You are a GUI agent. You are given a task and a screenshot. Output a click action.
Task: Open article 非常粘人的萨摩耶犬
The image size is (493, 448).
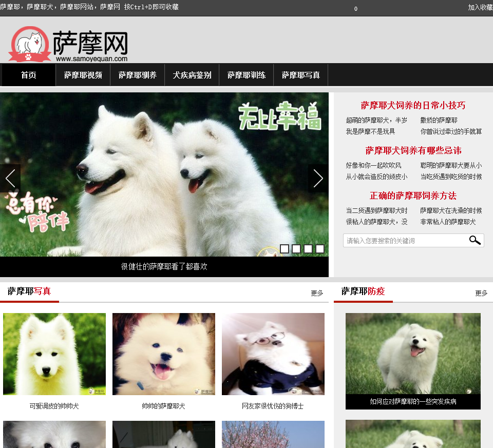pyautogui.click(x=448, y=222)
